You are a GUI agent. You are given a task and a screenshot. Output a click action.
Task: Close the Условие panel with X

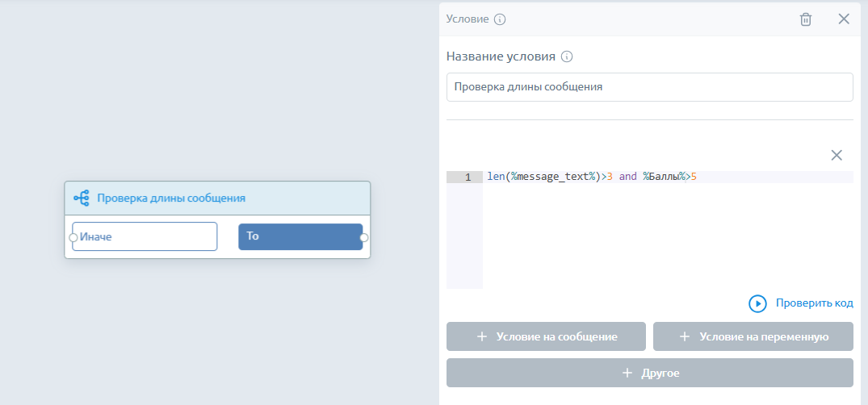click(x=844, y=19)
